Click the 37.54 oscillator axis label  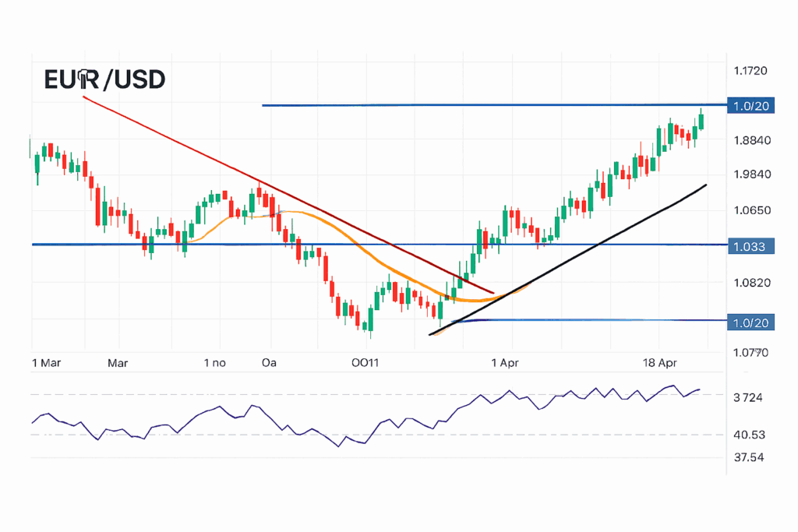pos(750,457)
